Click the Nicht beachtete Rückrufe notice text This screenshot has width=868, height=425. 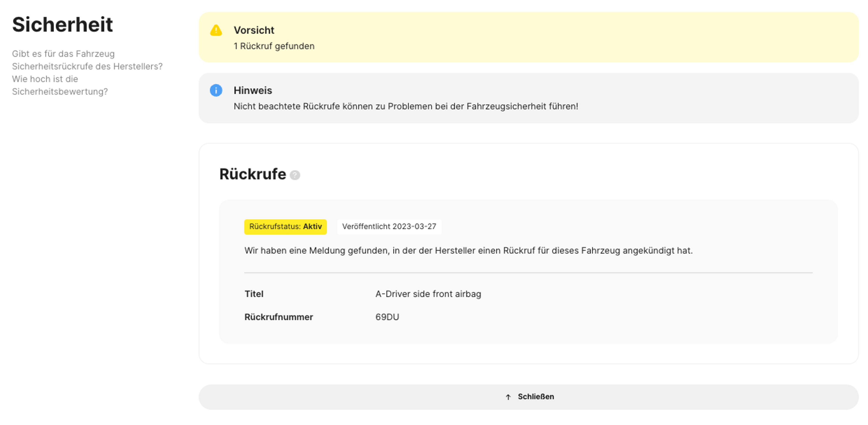tap(406, 106)
